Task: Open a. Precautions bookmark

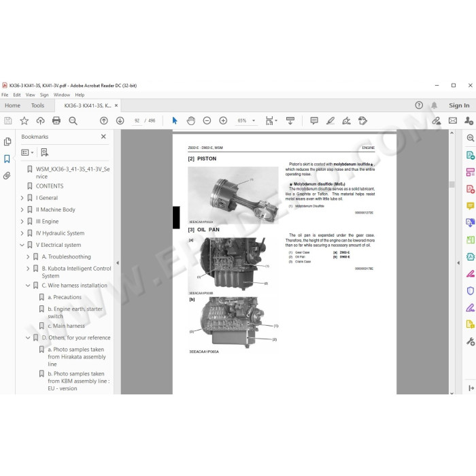Action: [65, 298]
